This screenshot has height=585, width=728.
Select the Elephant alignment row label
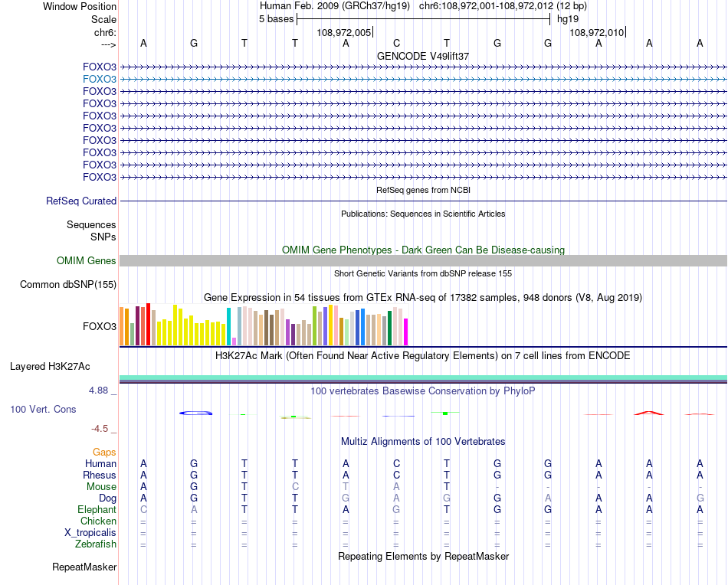click(x=97, y=509)
